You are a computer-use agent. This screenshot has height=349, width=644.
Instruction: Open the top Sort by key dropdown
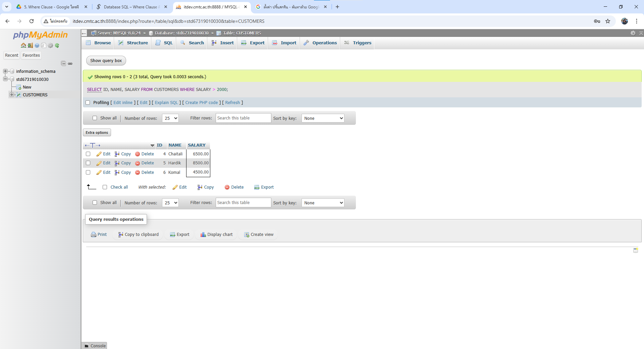pos(323,118)
